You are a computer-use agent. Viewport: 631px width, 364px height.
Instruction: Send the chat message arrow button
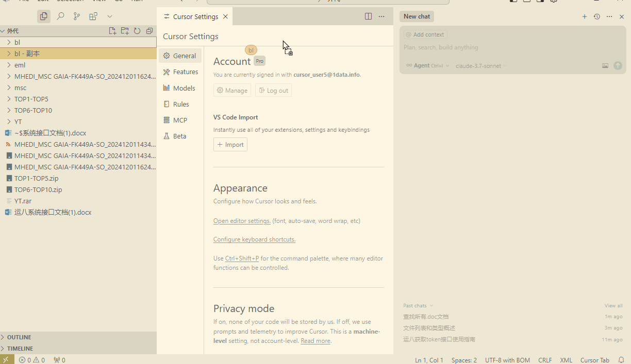(x=618, y=66)
